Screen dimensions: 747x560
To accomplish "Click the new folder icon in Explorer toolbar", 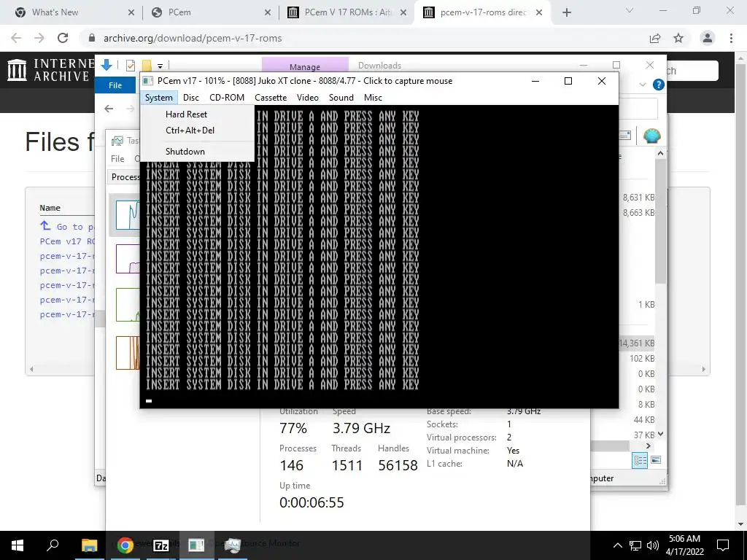I will (x=147, y=66).
